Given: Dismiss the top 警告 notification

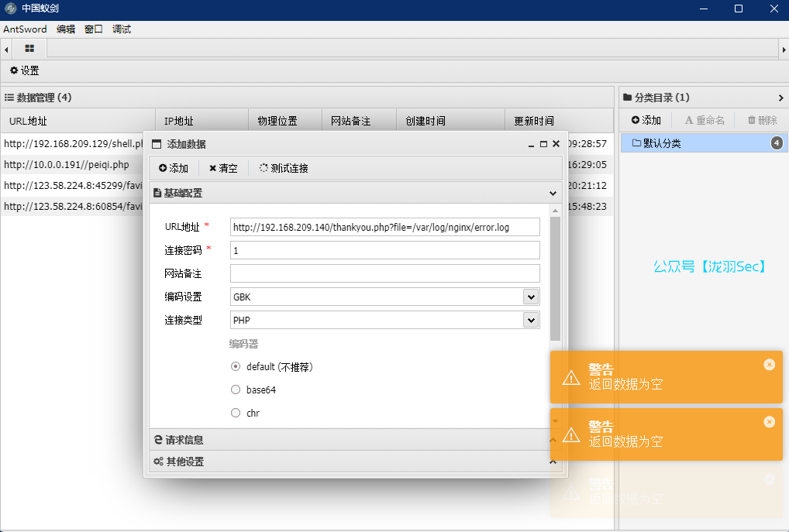Looking at the screenshot, I should tap(769, 365).
